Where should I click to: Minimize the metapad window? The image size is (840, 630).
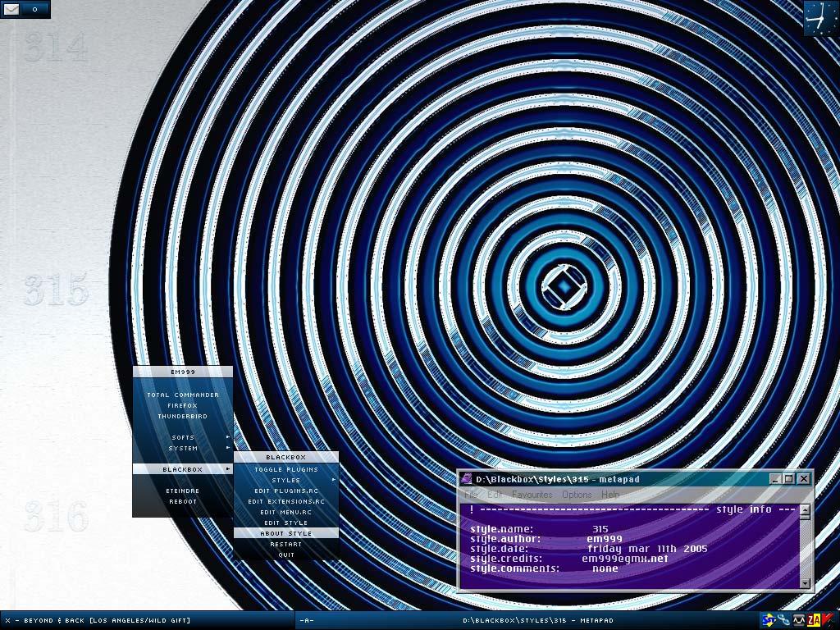(x=775, y=479)
